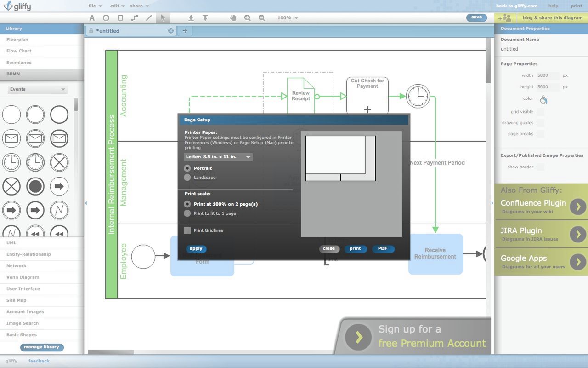Viewport: 588px width, 368px height.
Task: Select Print to fit to 1 page
Action: [187, 213]
